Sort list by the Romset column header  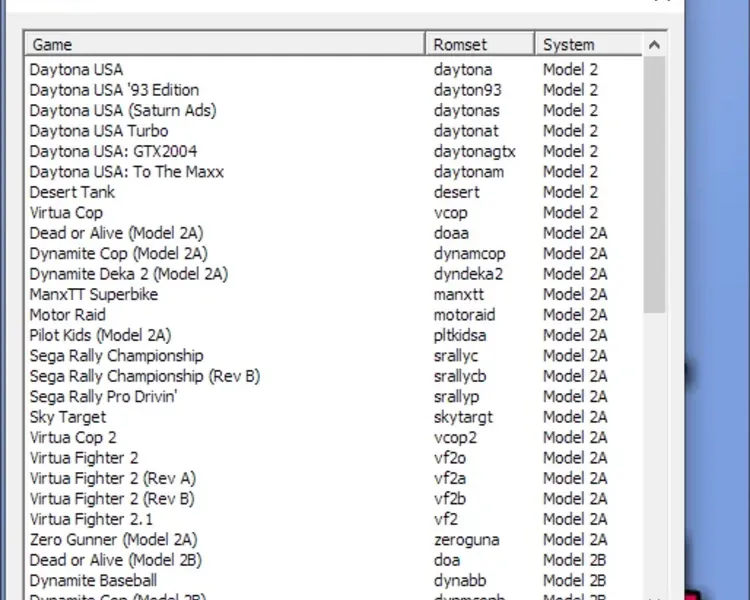click(480, 44)
